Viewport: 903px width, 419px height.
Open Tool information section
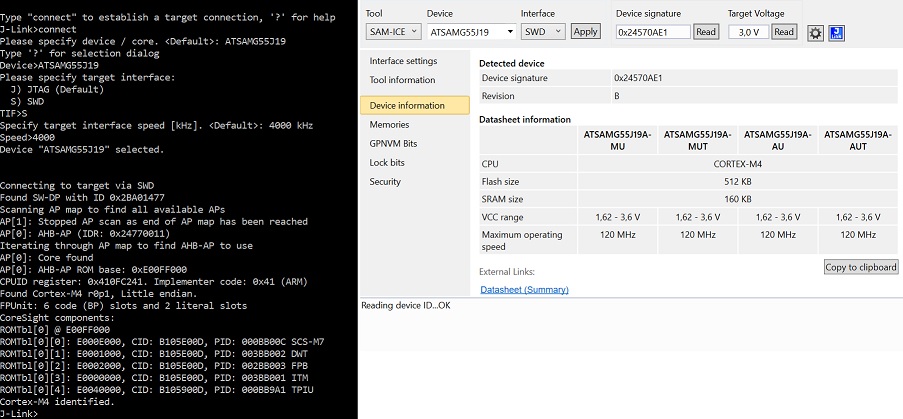pos(402,80)
